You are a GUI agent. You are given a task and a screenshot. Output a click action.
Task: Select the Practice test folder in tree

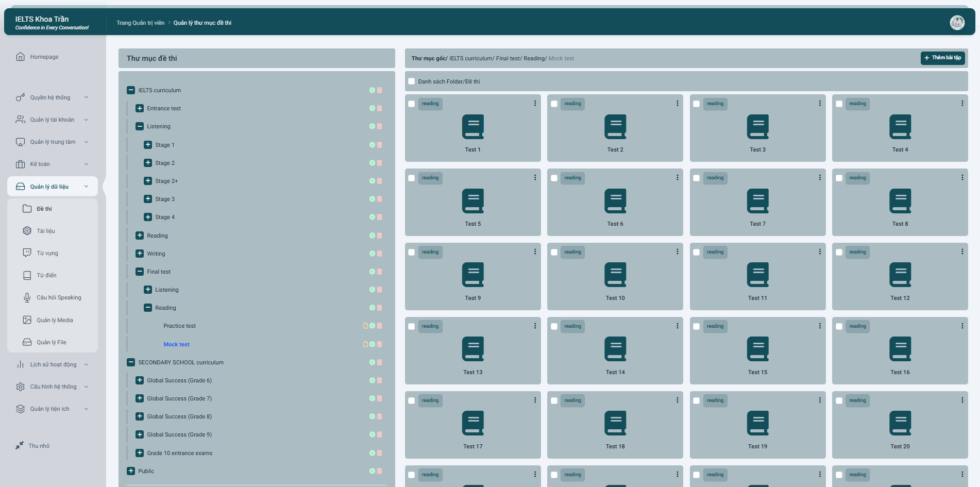(x=179, y=326)
